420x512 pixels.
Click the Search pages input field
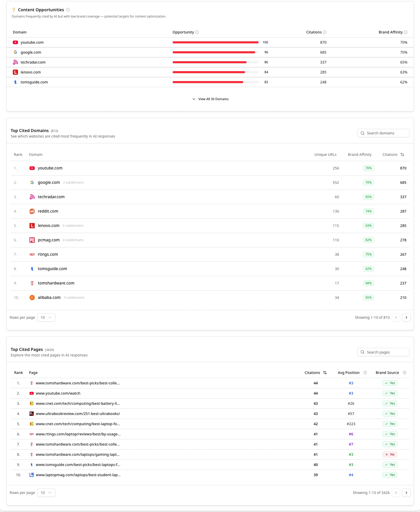[x=383, y=352]
